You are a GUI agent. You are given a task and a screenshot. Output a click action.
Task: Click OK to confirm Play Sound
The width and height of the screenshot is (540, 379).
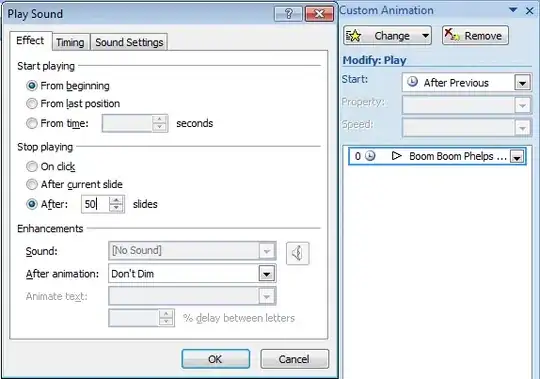click(216, 359)
